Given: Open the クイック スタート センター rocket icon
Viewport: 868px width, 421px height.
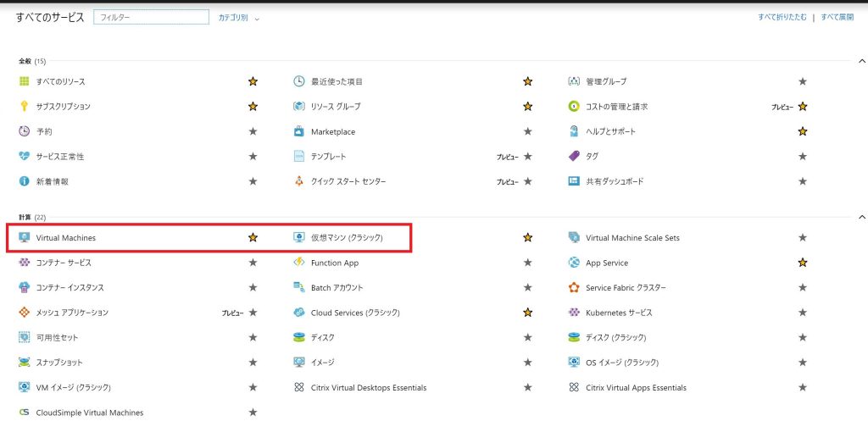Looking at the screenshot, I should pyautogui.click(x=299, y=181).
